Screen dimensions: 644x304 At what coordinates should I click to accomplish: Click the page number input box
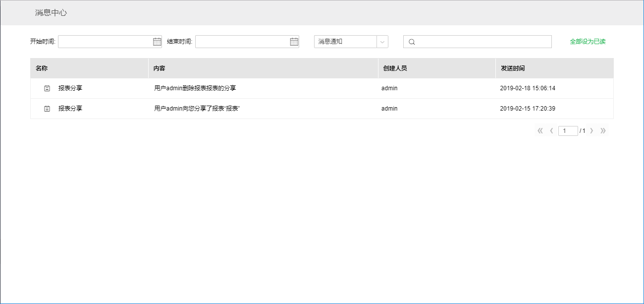point(569,130)
